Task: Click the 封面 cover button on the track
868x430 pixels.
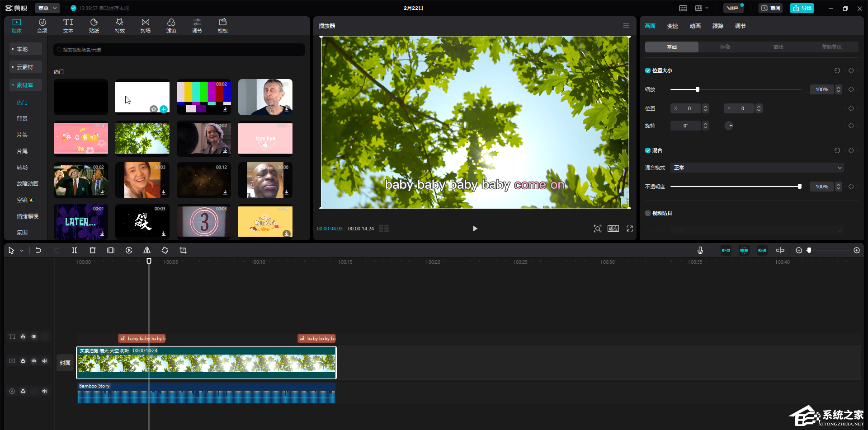Action: tap(65, 363)
